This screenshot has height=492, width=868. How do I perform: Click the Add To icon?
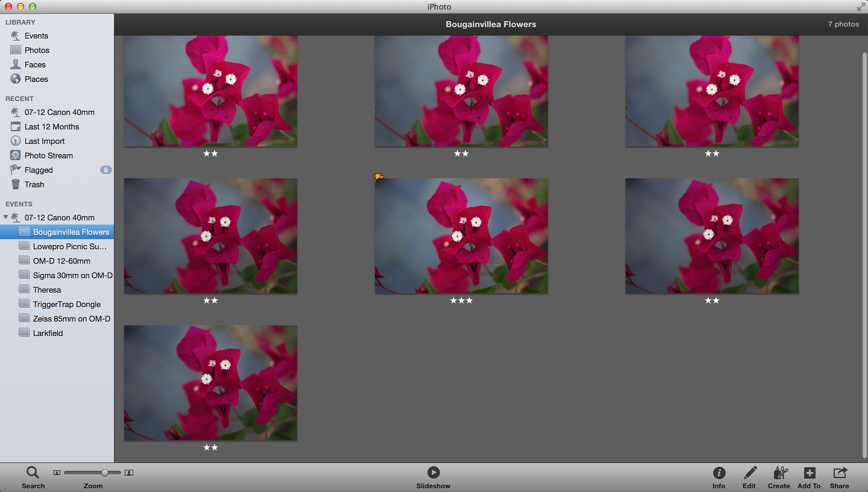click(809, 472)
